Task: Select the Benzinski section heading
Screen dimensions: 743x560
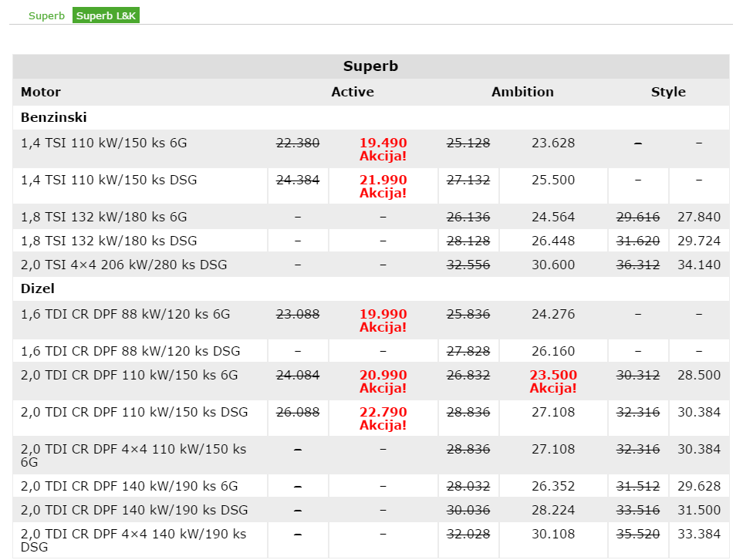Action: (x=54, y=117)
